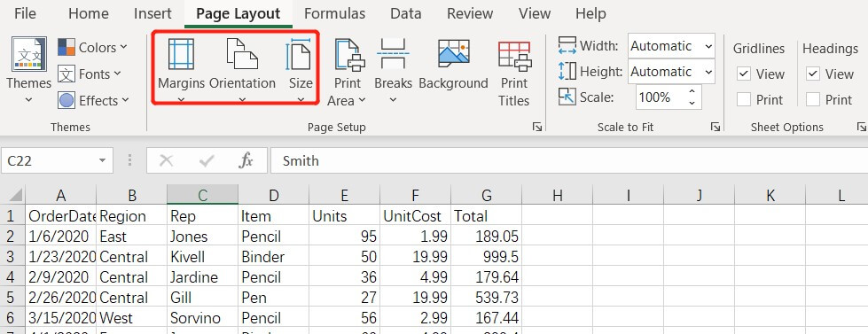Select row 3 header
Image resolution: width=868 pixels, height=334 pixels.
12,257
